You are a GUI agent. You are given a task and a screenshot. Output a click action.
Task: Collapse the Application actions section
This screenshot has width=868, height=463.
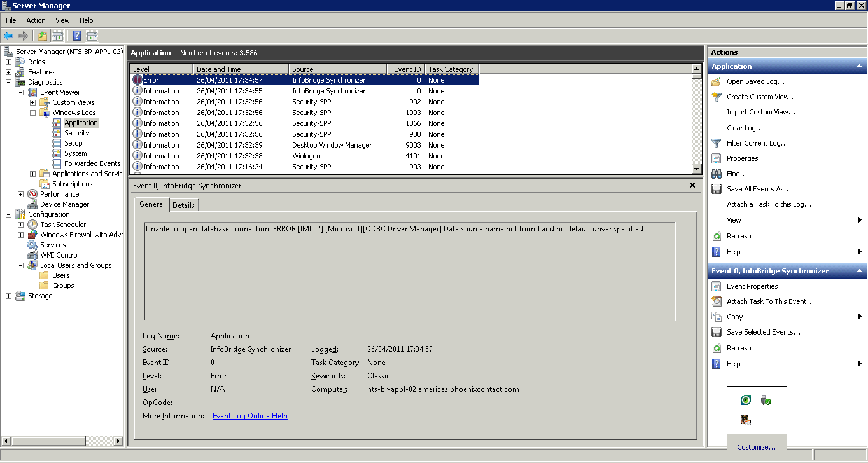860,66
